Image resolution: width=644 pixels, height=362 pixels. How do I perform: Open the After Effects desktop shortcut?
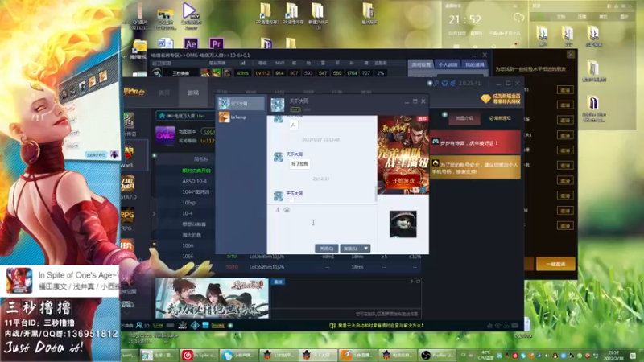coord(191,43)
